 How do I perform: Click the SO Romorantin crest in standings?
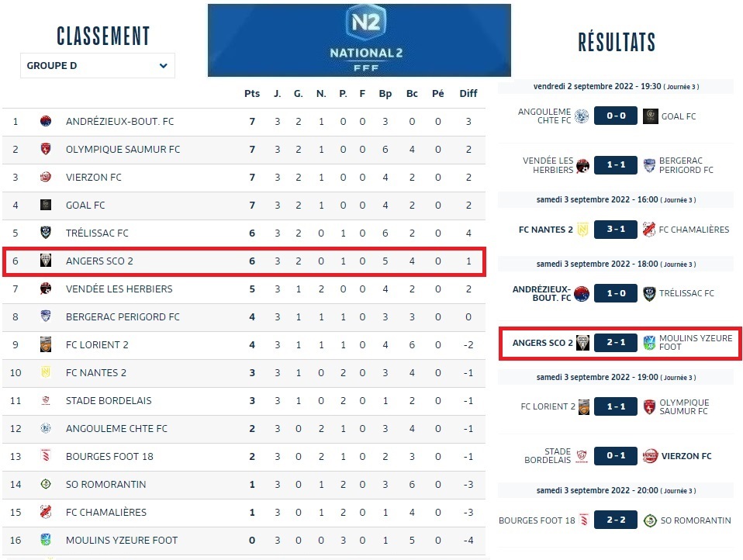tap(46, 485)
